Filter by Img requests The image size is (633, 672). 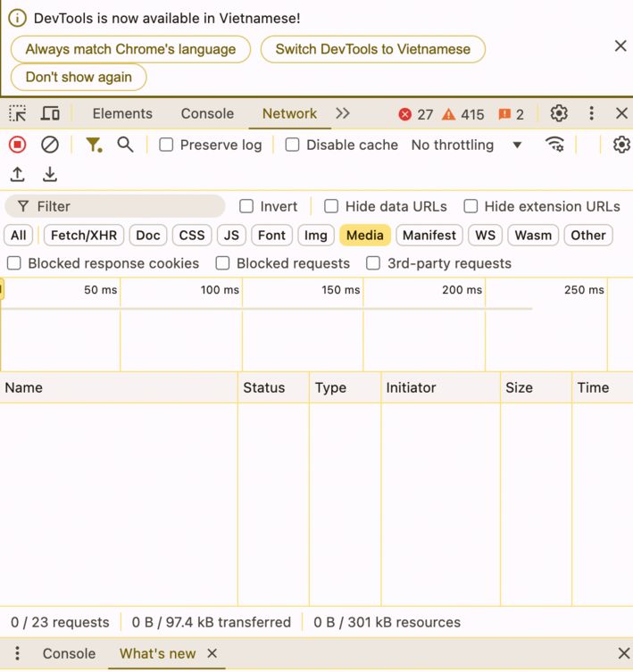316,236
